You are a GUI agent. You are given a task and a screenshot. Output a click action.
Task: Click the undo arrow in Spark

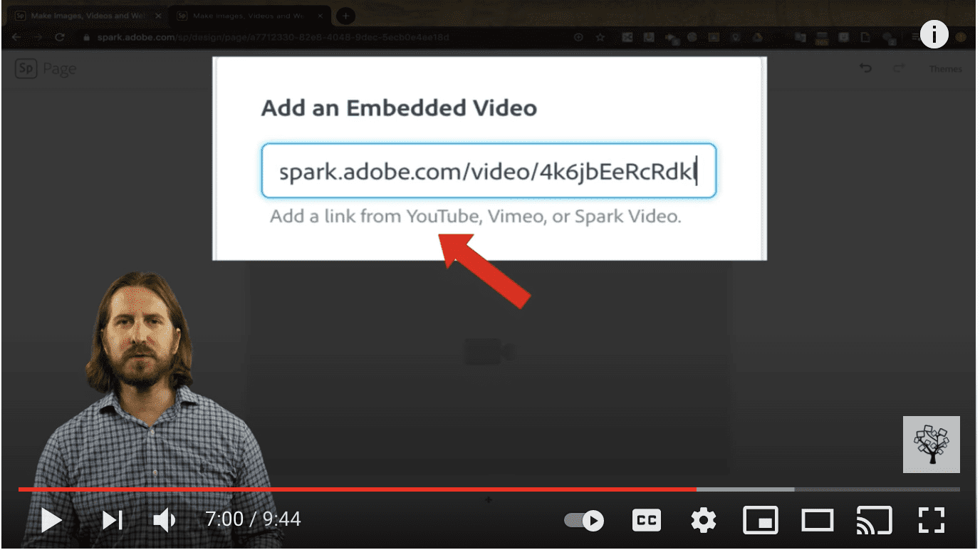[x=865, y=68]
